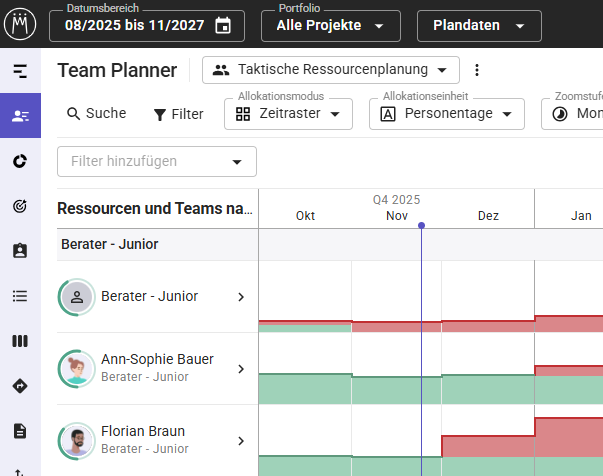The width and height of the screenshot is (603, 476).
Task: Open the clipboard person sidebar icon
Action: pos(20,251)
